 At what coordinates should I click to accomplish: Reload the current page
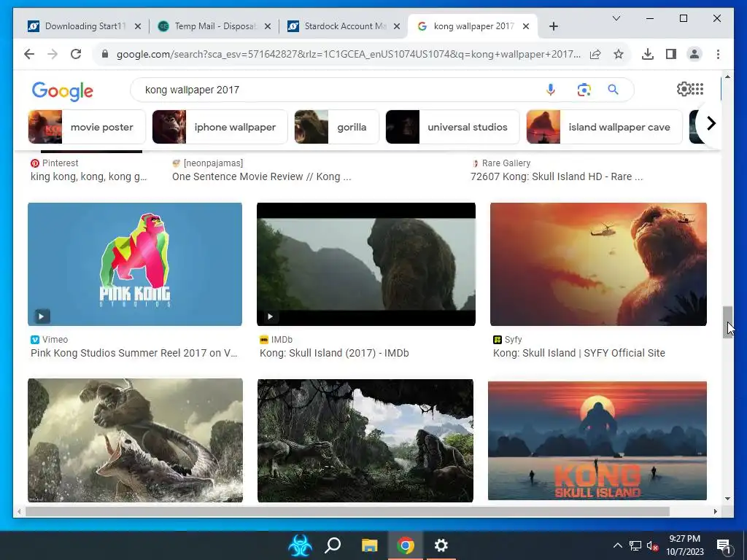point(76,54)
